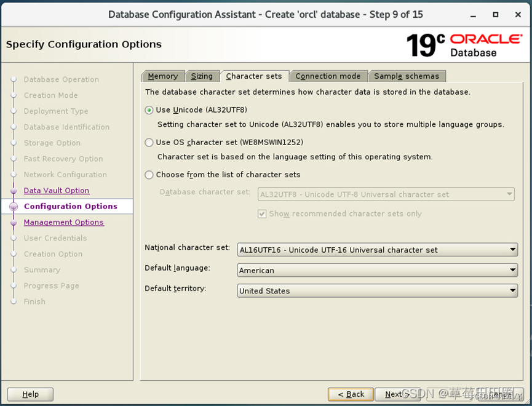Go to Data Vault Option step
This screenshot has height=406, width=532.
[x=57, y=191]
